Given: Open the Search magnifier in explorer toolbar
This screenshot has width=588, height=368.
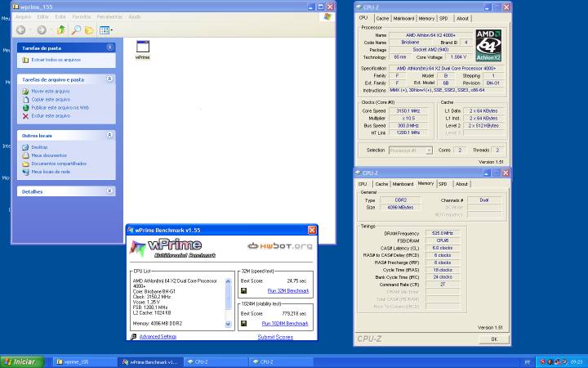Looking at the screenshot, I should coord(76,30).
